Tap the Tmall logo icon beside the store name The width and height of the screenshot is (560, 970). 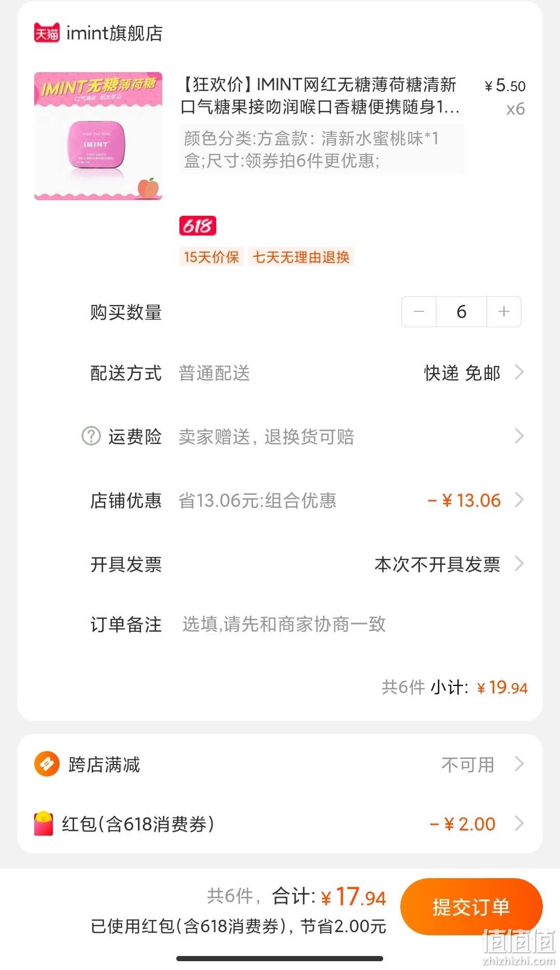(47, 33)
